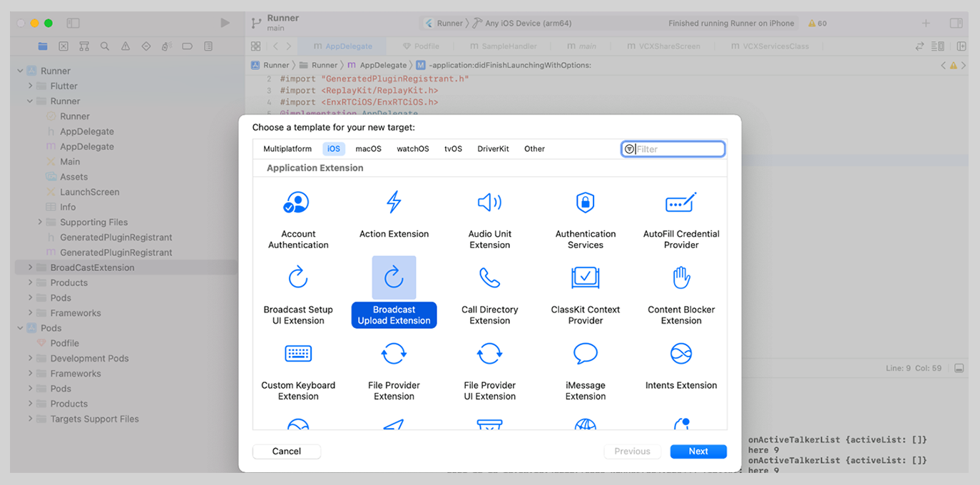Pick the Call Directory Extension template

(489, 292)
